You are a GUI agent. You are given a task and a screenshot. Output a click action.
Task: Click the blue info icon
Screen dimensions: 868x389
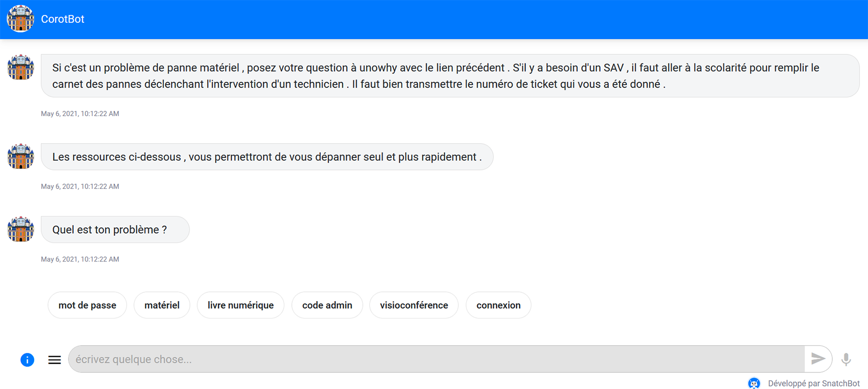(x=27, y=360)
